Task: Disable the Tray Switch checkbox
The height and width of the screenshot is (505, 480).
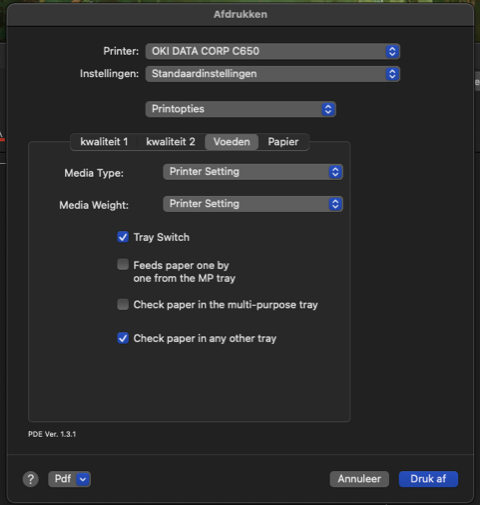Action: coord(123,237)
